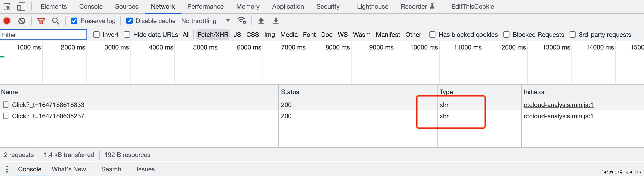Clear the network log
Screen dimensions: 644x176
(22, 21)
